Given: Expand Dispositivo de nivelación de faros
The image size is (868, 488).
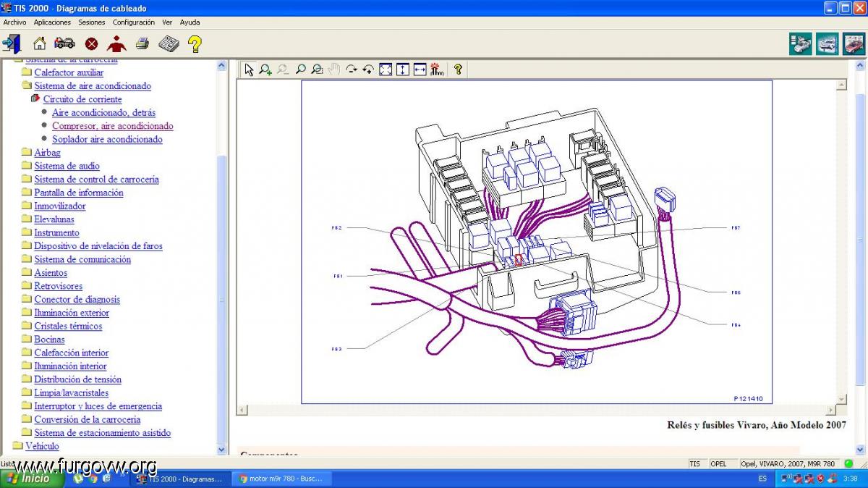Looking at the screenshot, I should pos(98,246).
